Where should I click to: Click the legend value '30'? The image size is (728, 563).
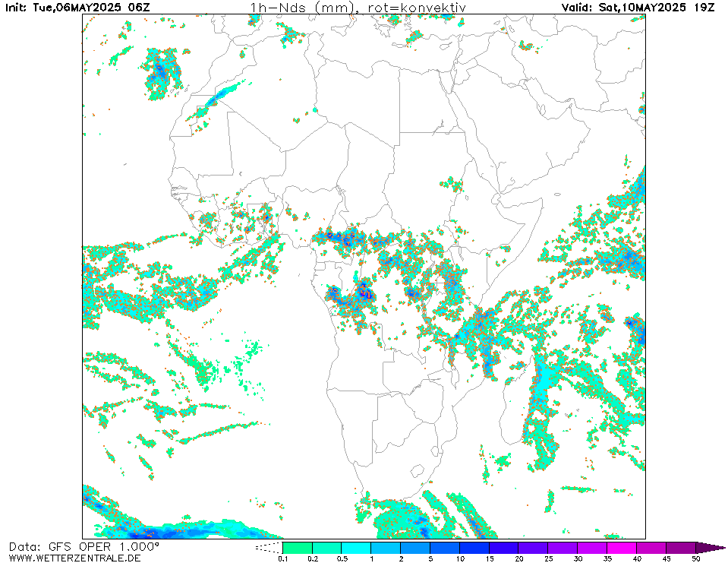pos(578,558)
